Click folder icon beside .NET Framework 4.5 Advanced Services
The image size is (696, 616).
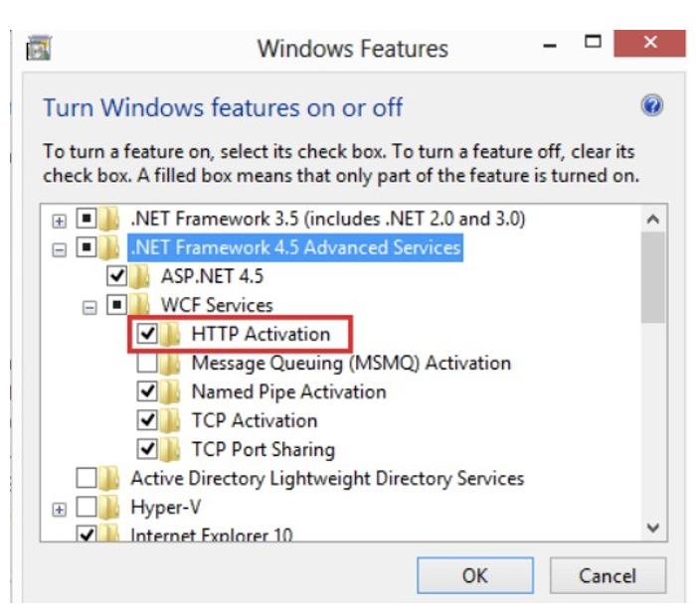(109, 247)
